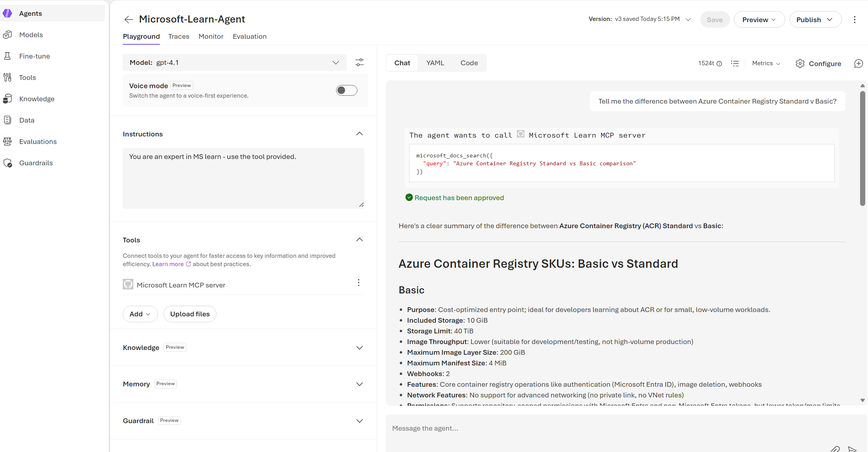Click the chat scroll up arrow
Image resolution: width=868 pixels, height=452 pixels.
point(862,86)
